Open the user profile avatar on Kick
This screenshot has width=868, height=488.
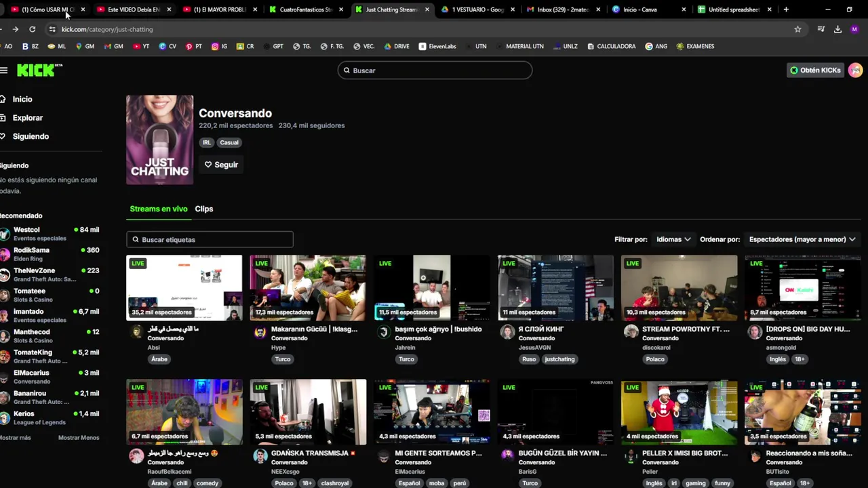(855, 70)
